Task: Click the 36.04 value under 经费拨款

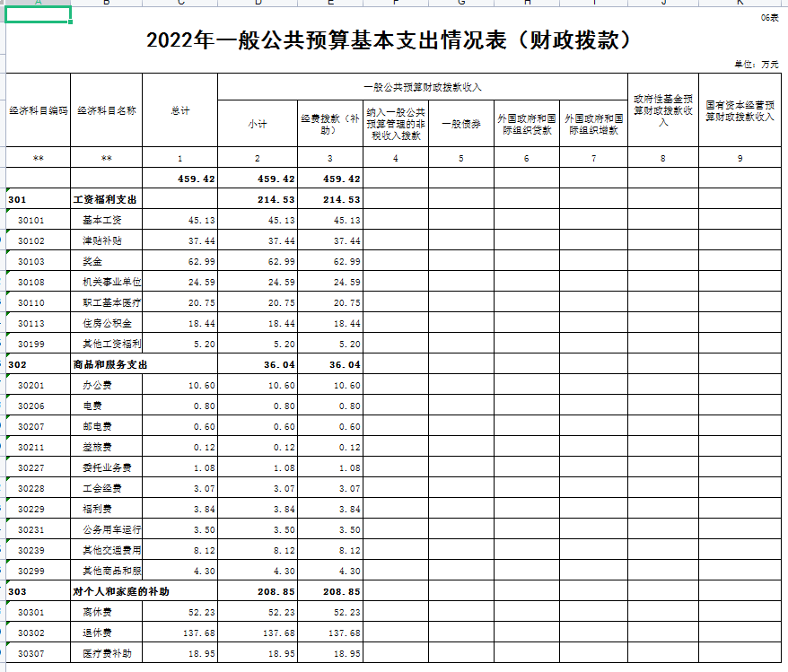Action: [330, 364]
